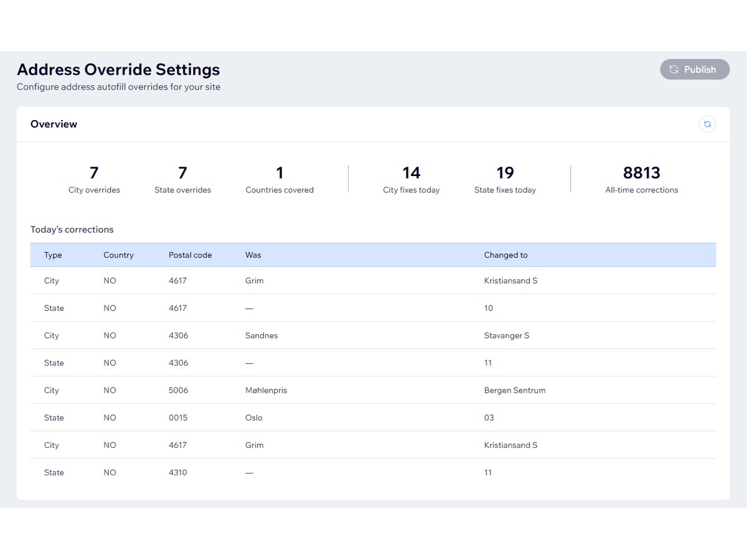Select the Sandnes to Stavanger S row
Image resolution: width=747 pixels, height=560 pixels.
tap(373, 335)
